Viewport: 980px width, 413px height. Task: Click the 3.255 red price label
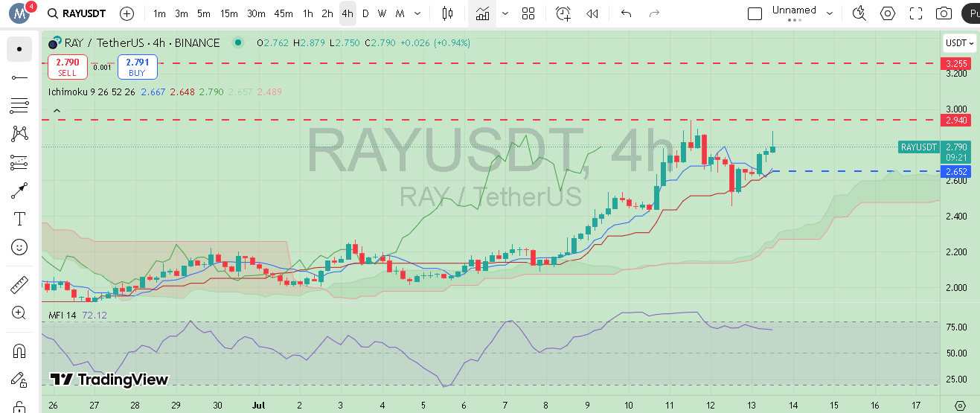[957, 64]
